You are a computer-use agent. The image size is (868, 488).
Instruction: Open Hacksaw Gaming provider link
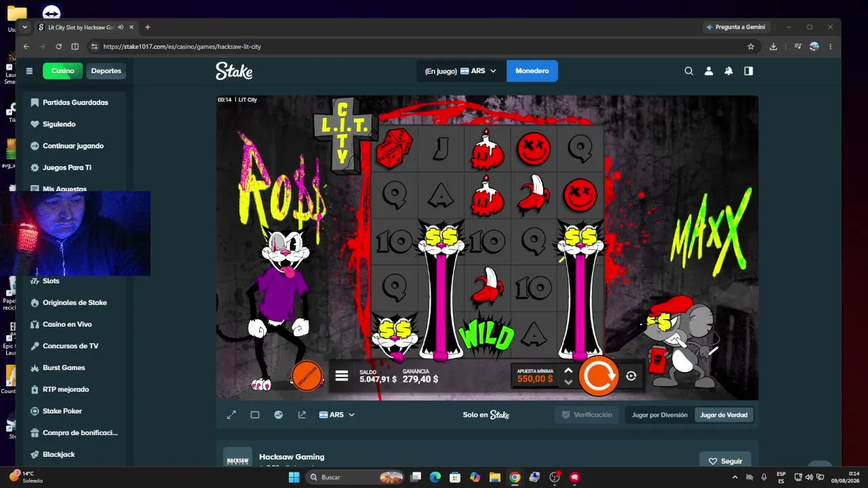pos(292,457)
